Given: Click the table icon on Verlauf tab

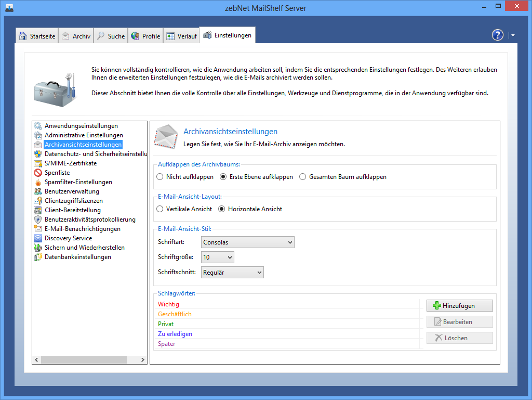Looking at the screenshot, I should [170, 36].
